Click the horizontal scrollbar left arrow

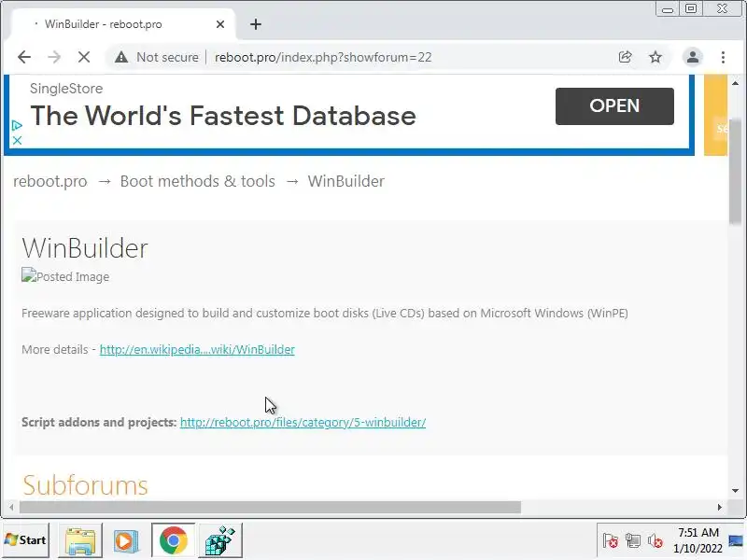click(x=11, y=508)
